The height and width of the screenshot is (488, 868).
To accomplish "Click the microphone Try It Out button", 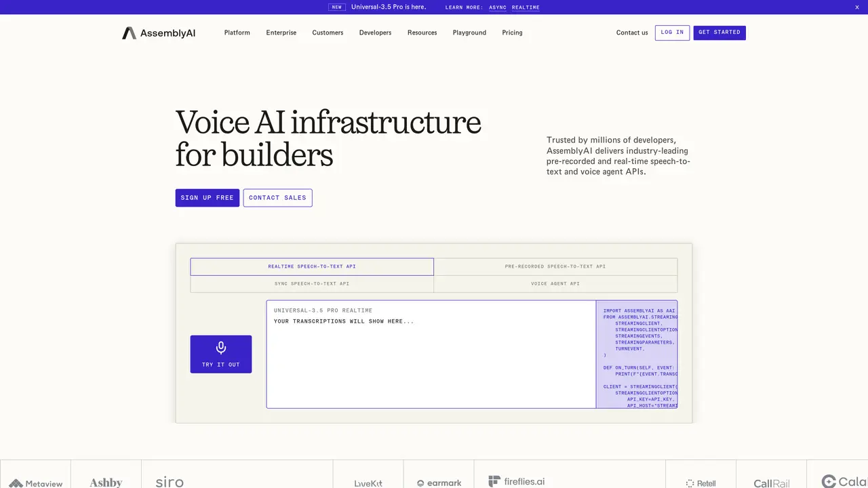I will (x=221, y=354).
